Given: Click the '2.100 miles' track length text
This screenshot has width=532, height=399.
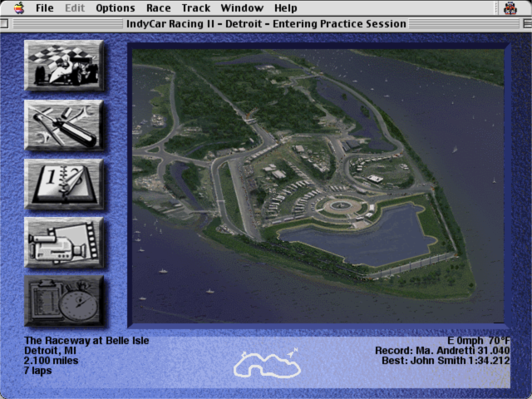Looking at the screenshot, I should [52, 360].
